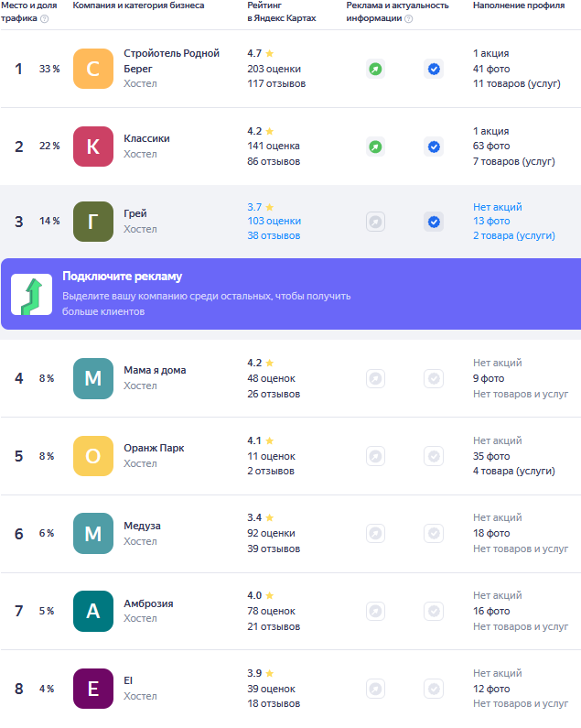This screenshot has height=728, width=581.
Task: Open the '103 оценки' link for Грей
Action: click(x=274, y=221)
